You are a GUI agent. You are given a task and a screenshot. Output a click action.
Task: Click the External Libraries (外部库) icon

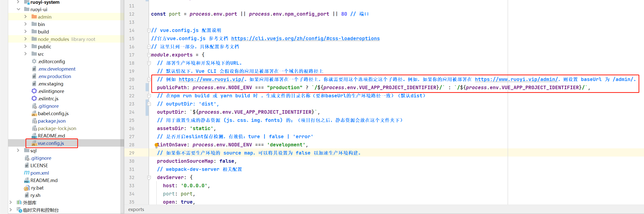coord(19,203)
